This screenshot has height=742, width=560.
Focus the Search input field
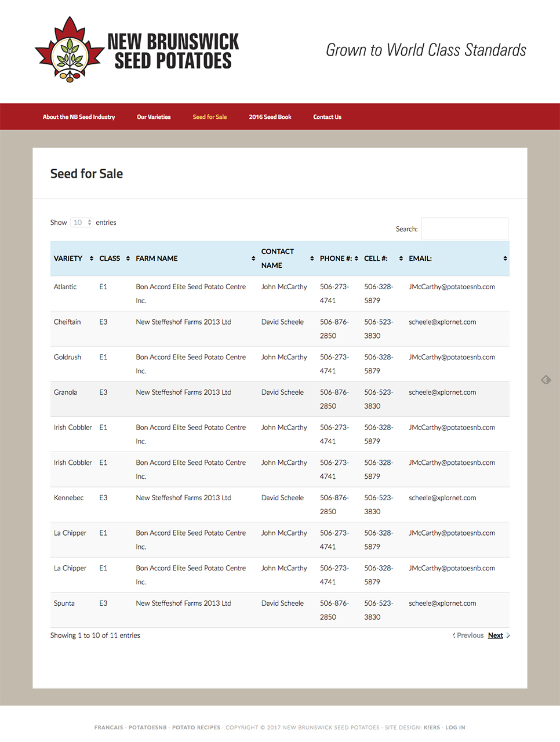coord(465,229)
